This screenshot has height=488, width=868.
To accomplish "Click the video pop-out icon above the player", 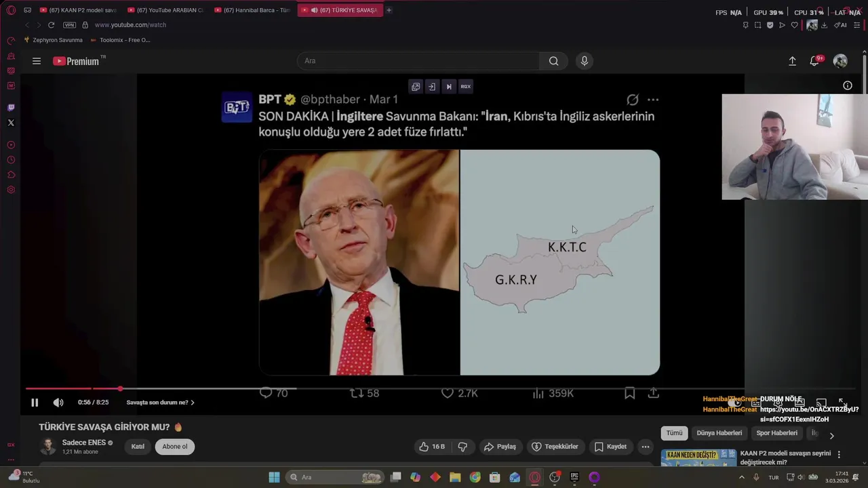I will click(x=416, y=87).
